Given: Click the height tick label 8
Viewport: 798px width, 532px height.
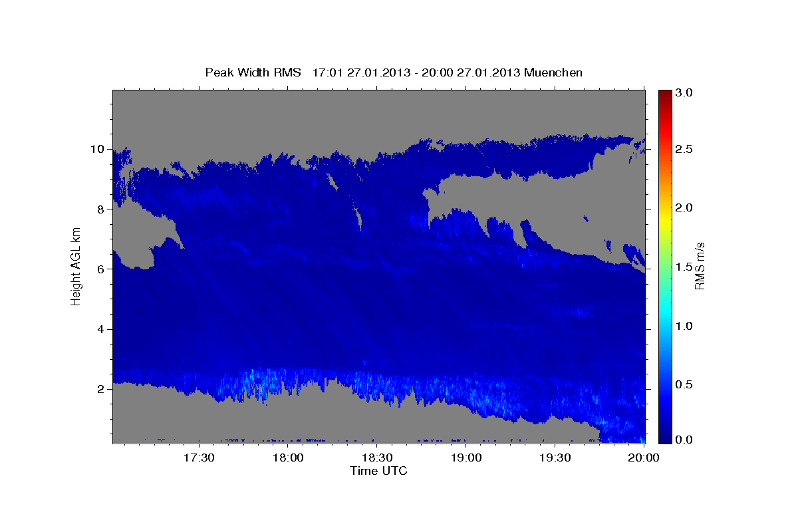Looking at the screenshot, I should pos(102,209).
